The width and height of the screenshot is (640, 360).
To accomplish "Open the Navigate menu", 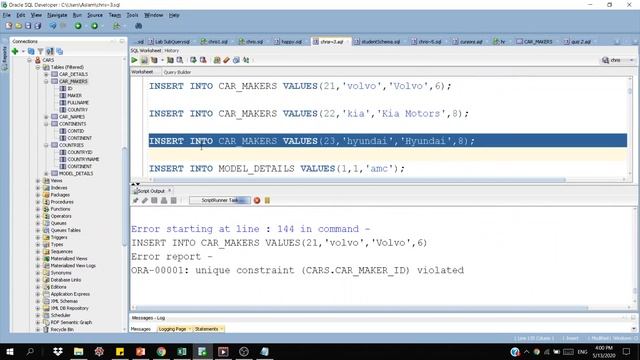I will click(57, 15).
